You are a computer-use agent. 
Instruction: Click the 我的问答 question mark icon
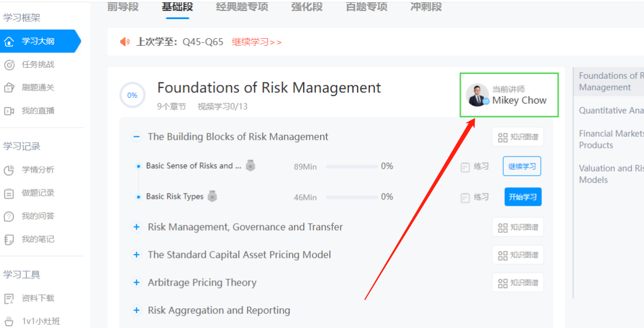point(9,216)
